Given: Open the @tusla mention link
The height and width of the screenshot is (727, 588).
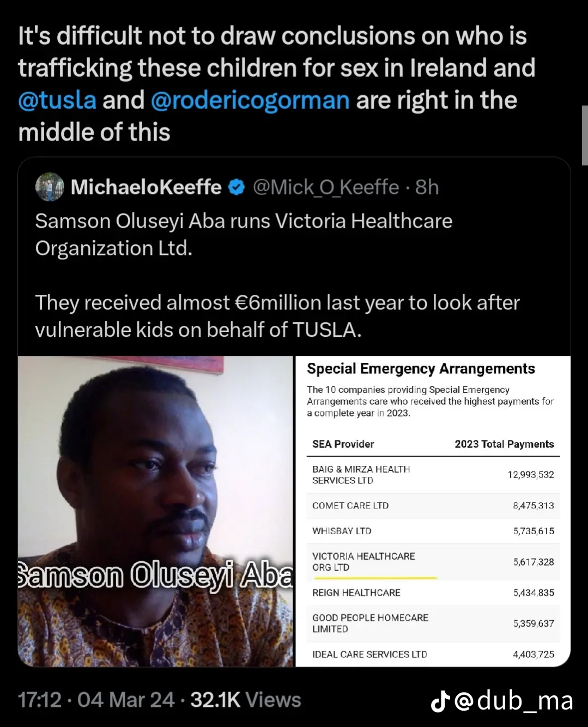Looking at the screenshot, I should coord(57,100).
